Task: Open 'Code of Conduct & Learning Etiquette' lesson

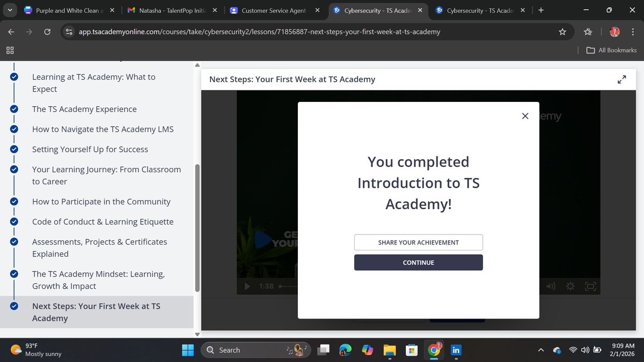Action: (x=103, y=221)
